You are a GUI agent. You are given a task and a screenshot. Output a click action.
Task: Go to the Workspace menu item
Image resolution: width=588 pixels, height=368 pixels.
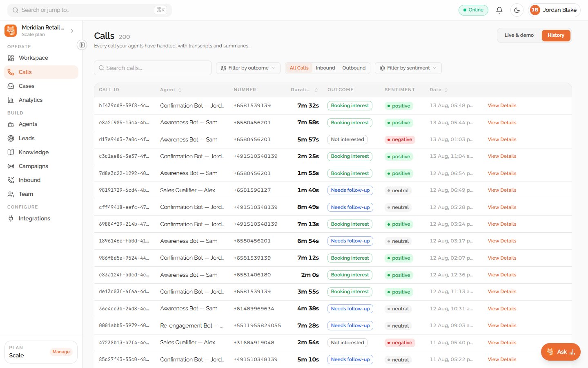[41, 58]
